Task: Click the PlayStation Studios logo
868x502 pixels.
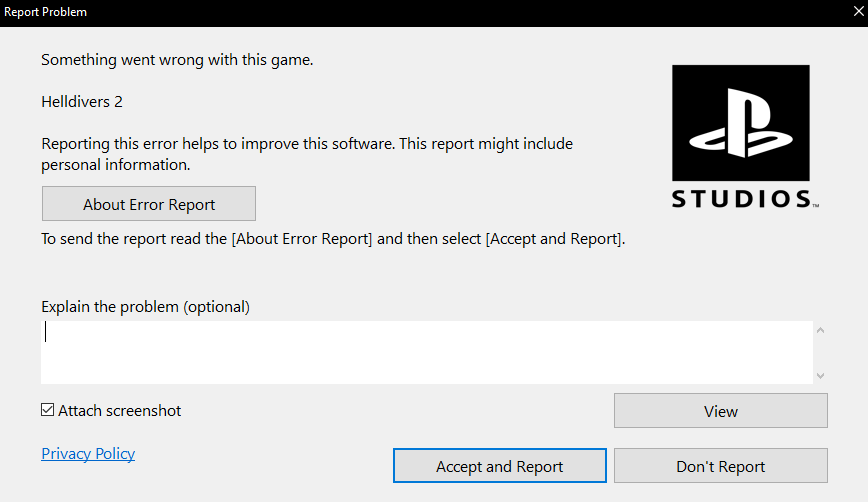Action: click(x=745, y=137)
